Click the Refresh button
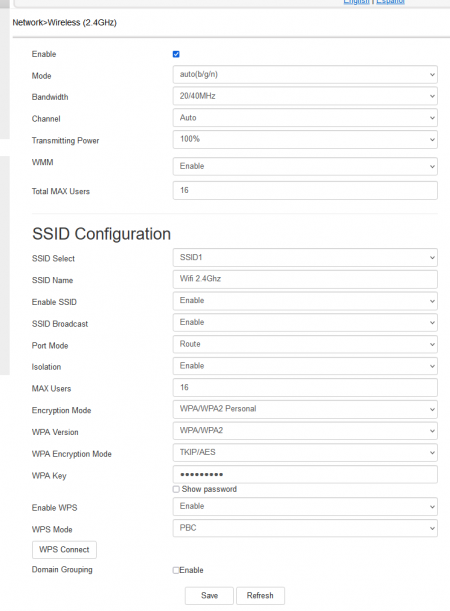 click(260, 596)
